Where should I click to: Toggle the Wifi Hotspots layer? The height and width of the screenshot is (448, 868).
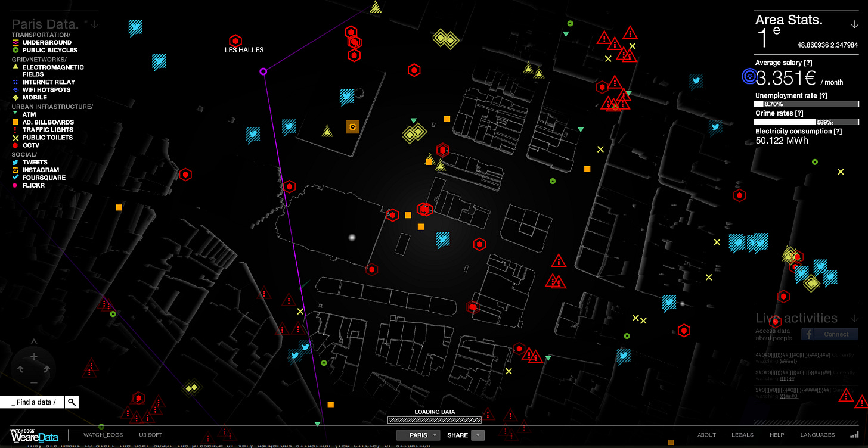click(41, 90)
